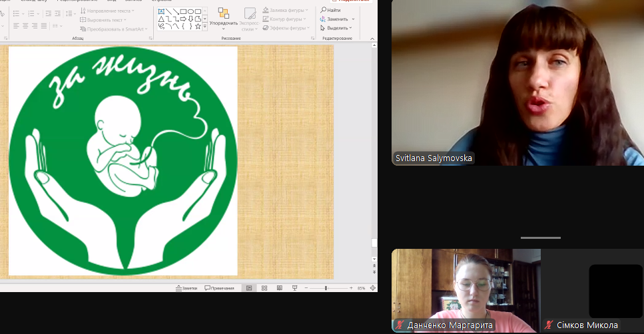Open the Выделить select menu

pos(336,28)
